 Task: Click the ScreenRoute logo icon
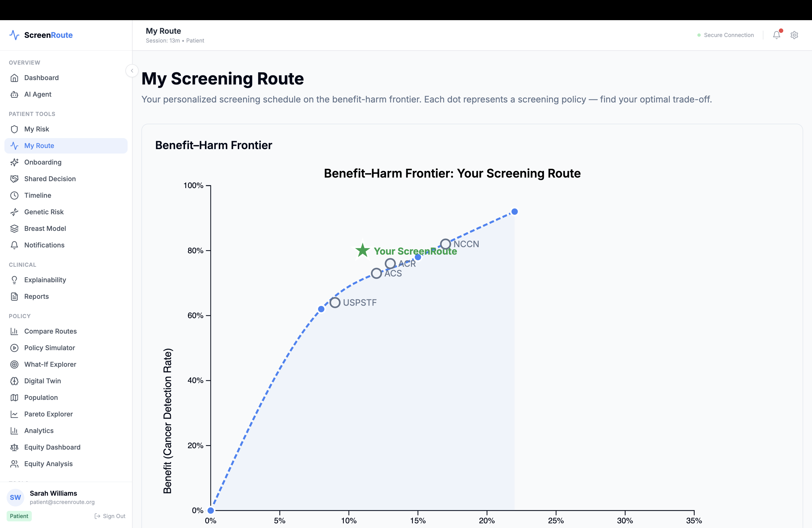(x=14, y=35)
